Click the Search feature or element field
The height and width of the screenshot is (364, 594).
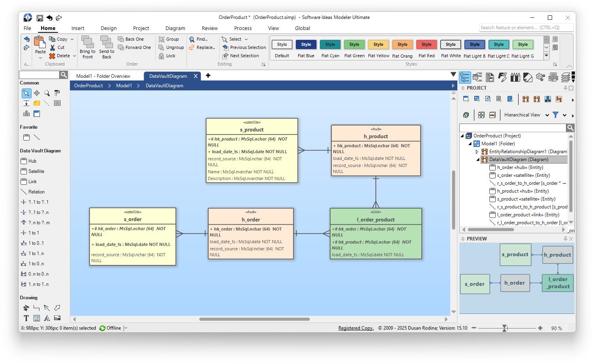point(526,28)
